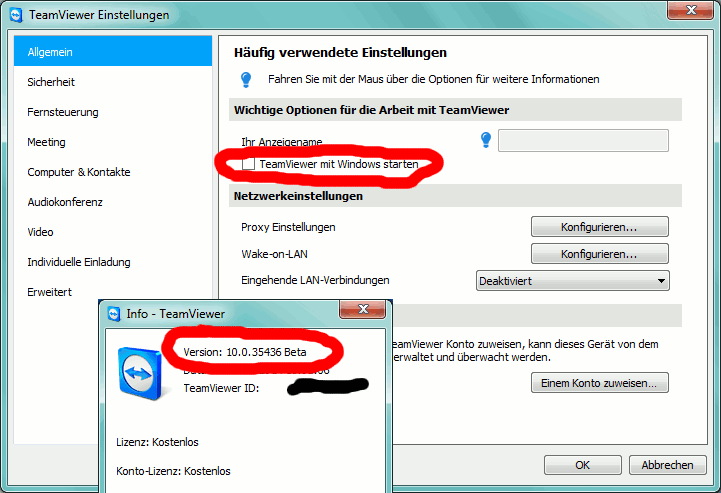Click the Version: 10.0.35436 Beta text
721x493 pixels.
245,352
